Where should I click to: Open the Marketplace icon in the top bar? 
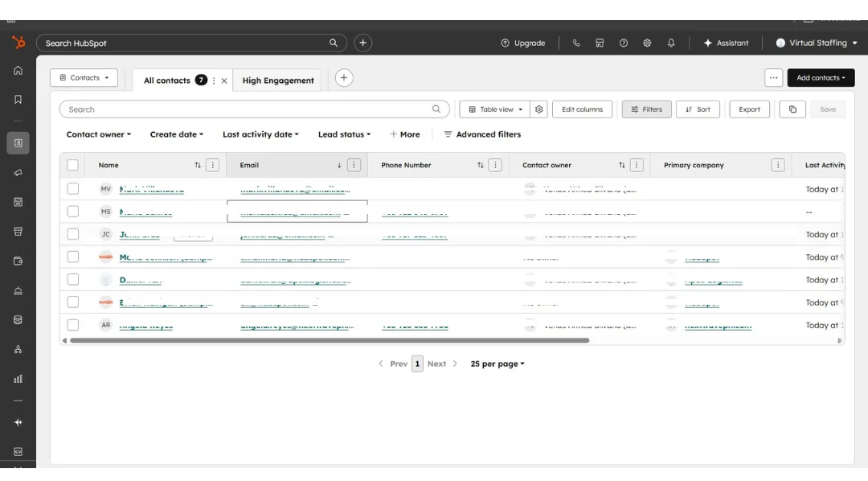(x=600, y=42)
